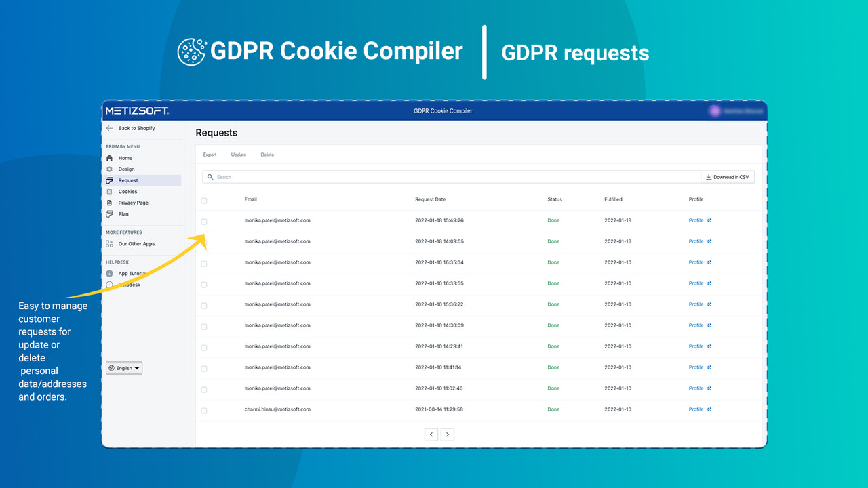Select the Home icon in the sidebar
Screen dimensions: 868x488
pos(109,158)
